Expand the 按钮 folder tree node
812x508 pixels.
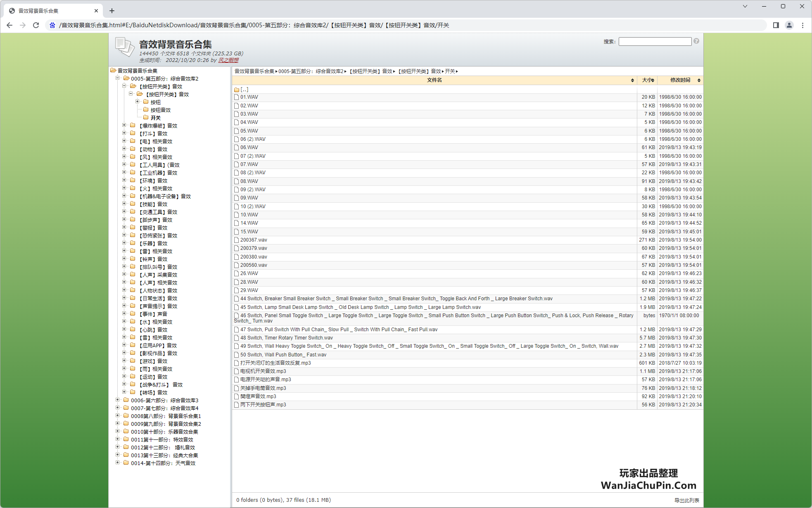pos(138,102)
